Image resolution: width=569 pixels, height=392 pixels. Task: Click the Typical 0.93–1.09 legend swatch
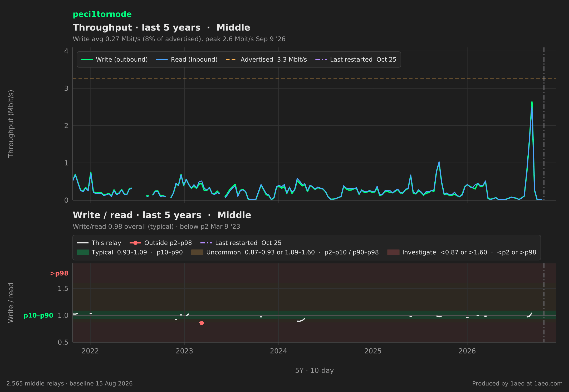point(83,252)
